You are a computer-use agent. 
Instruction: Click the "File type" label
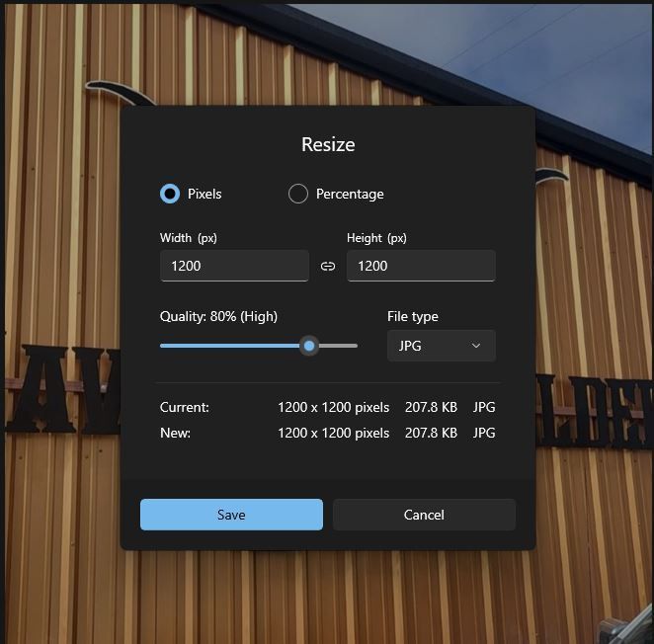412,316
